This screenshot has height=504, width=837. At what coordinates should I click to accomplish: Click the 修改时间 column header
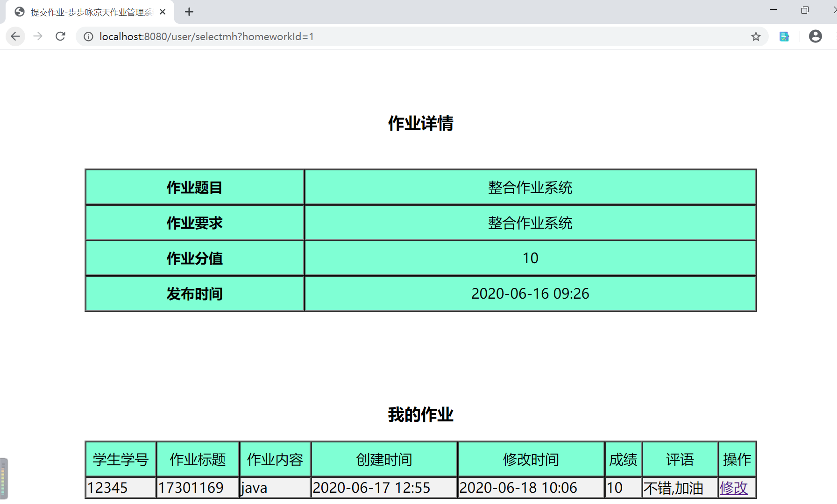click(x=531, y=460)
